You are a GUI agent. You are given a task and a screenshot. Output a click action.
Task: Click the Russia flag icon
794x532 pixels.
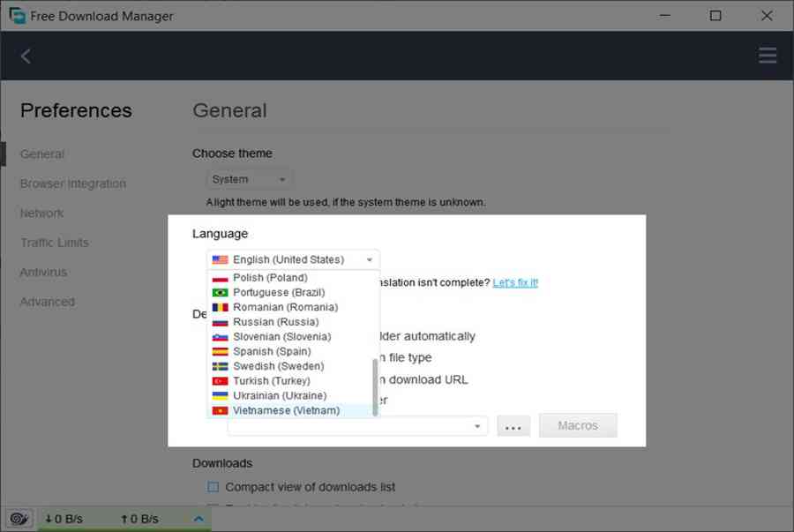(220, 322)
